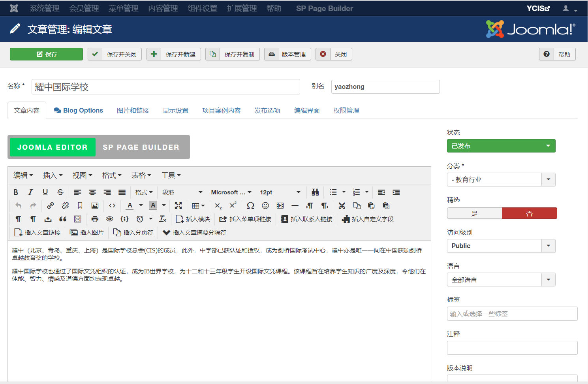Click the 标签 tags input

coord(512,314)
